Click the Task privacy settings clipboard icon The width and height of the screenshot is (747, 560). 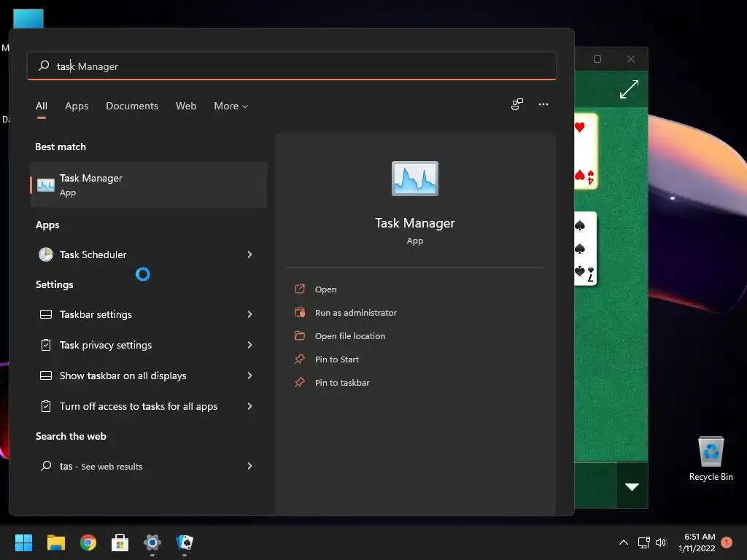point(46,345)
